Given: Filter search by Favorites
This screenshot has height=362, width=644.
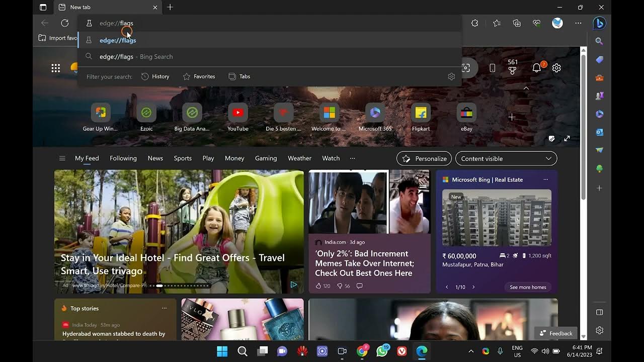Looking at the screenshot, I should coord(199,76).
